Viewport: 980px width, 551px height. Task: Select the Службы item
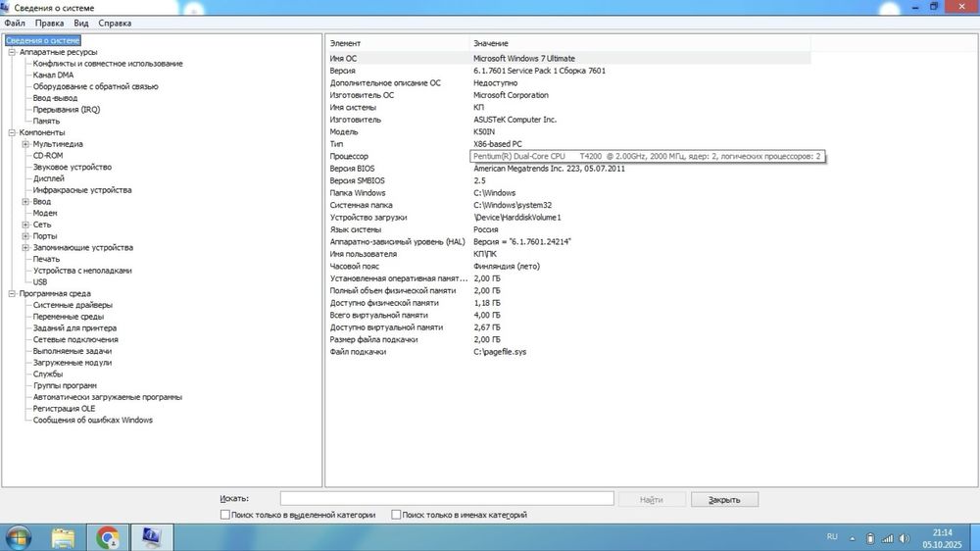(x=47, y=374)
